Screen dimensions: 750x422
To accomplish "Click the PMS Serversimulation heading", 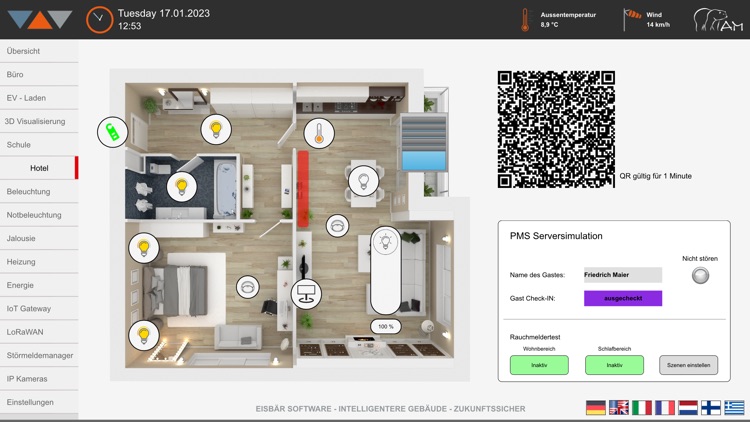I will click(556, 236).
